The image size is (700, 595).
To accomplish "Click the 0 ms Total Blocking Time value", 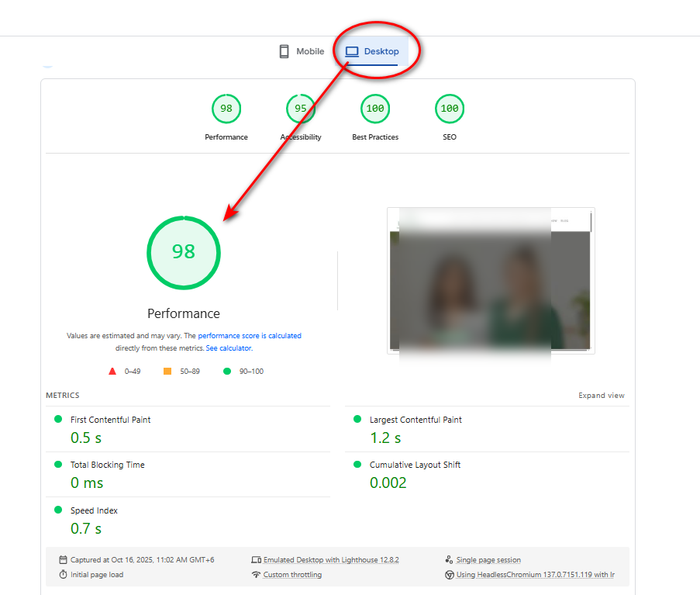I will click(87, 483).
